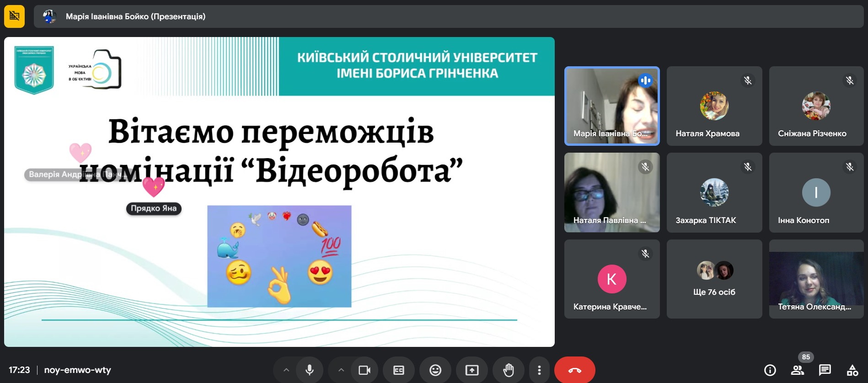The image size is (868, 383).
Task: Click the yellow presentation icon top-left
Action: point(15,16)
